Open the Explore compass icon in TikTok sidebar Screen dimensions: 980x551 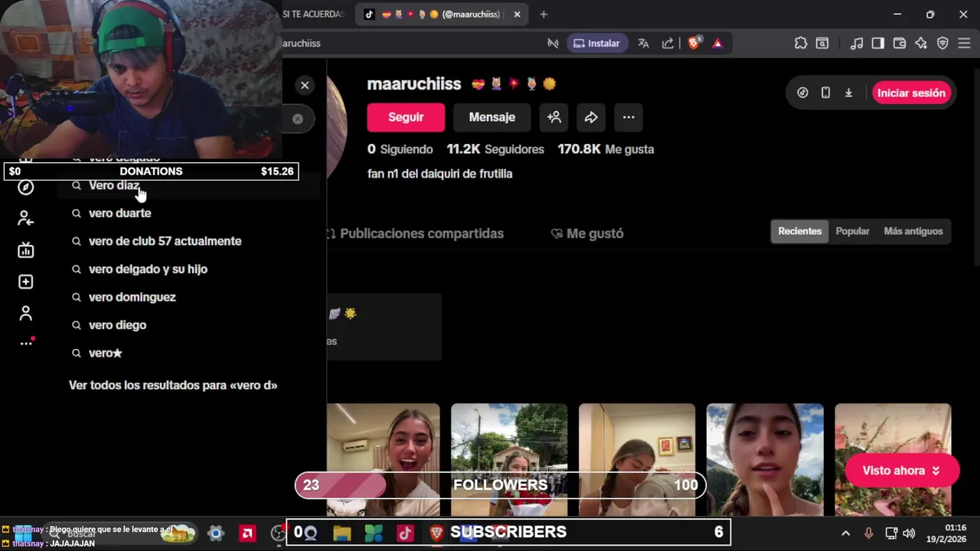click(26, 187)
